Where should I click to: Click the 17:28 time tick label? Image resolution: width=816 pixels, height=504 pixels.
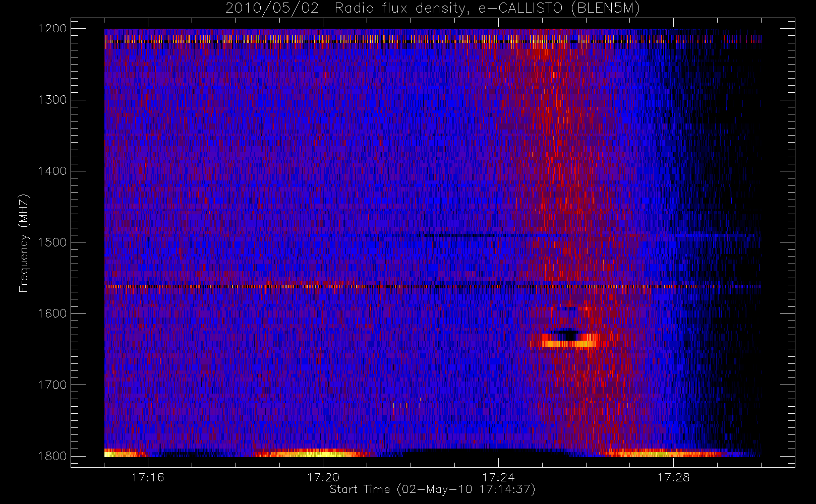(673, 477)
